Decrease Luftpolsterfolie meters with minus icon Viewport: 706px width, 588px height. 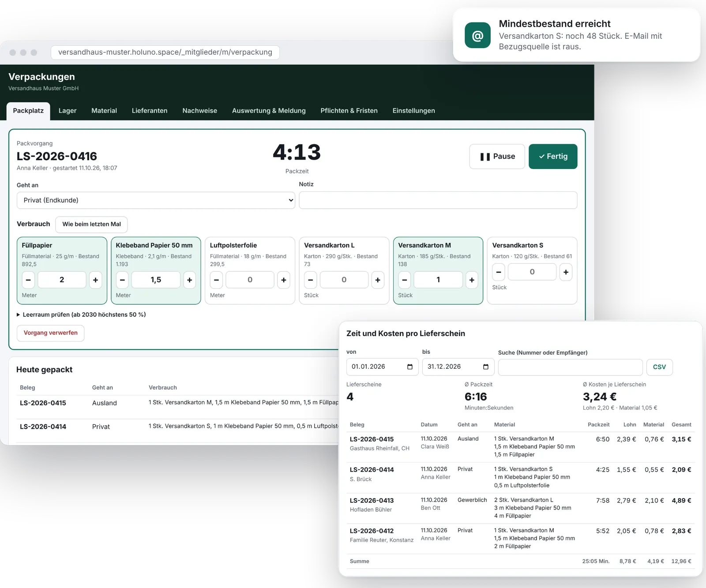coord(216,280)
